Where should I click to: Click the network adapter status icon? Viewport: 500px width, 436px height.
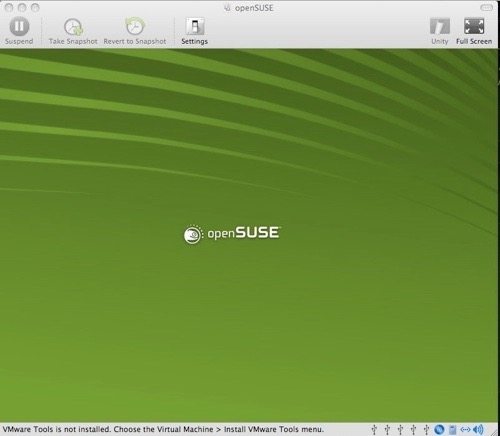465,430
